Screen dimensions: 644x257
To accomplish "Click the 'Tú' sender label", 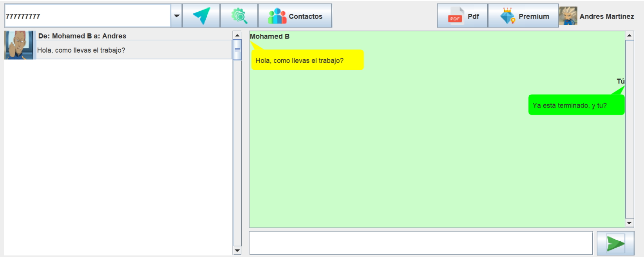I will click(x=620, y=81).
